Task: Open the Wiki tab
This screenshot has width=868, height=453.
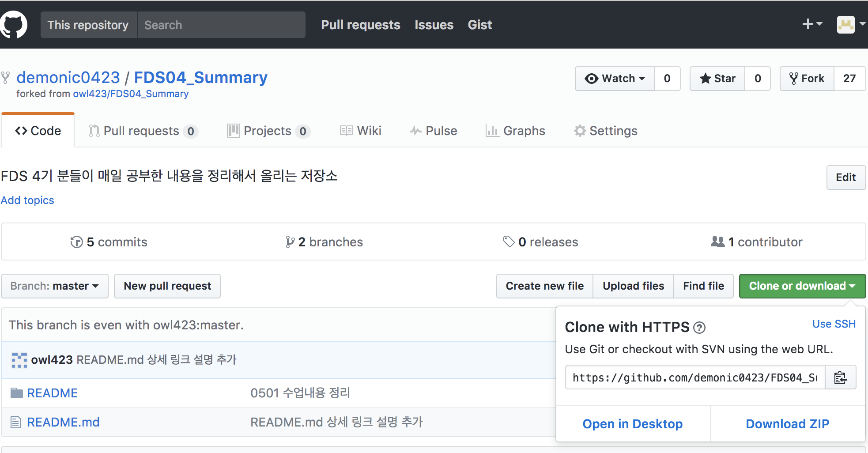Action: point(360,131)
